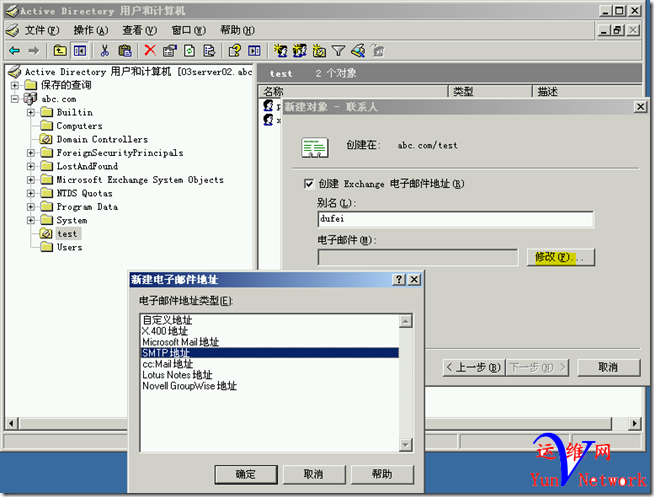This screenshot has width=654, height=497.
Task: Click the Paste clipboard icon
Action: coord(125,51)
